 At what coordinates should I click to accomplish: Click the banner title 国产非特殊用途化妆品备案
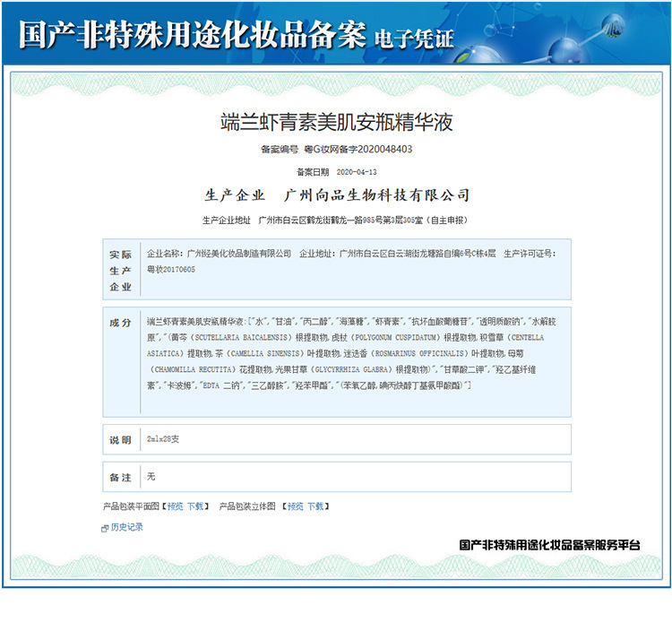[193, 34]
